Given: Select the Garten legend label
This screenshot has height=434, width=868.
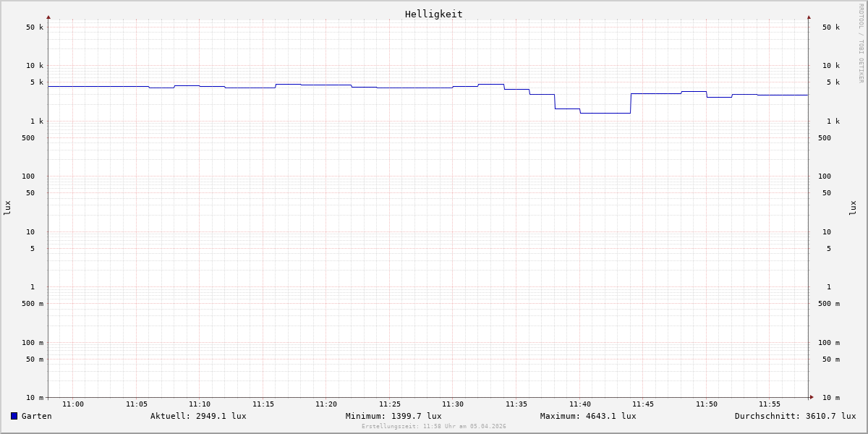Looking at the screenshot, I should [x=36, y=416].
